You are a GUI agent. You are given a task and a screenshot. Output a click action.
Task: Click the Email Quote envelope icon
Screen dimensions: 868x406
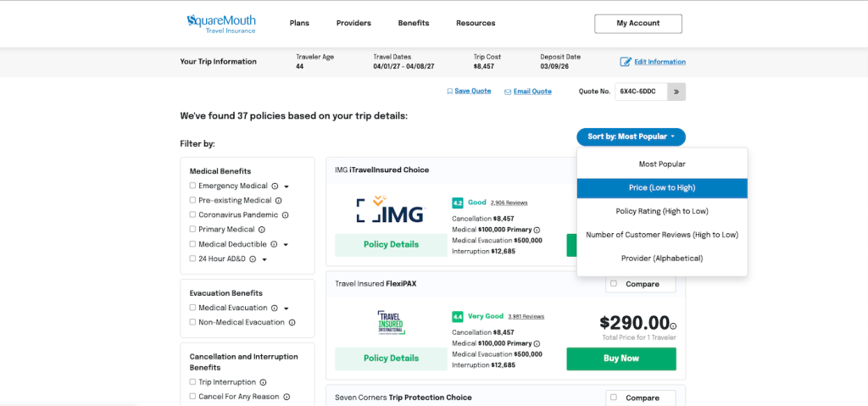tap(508, 92)
